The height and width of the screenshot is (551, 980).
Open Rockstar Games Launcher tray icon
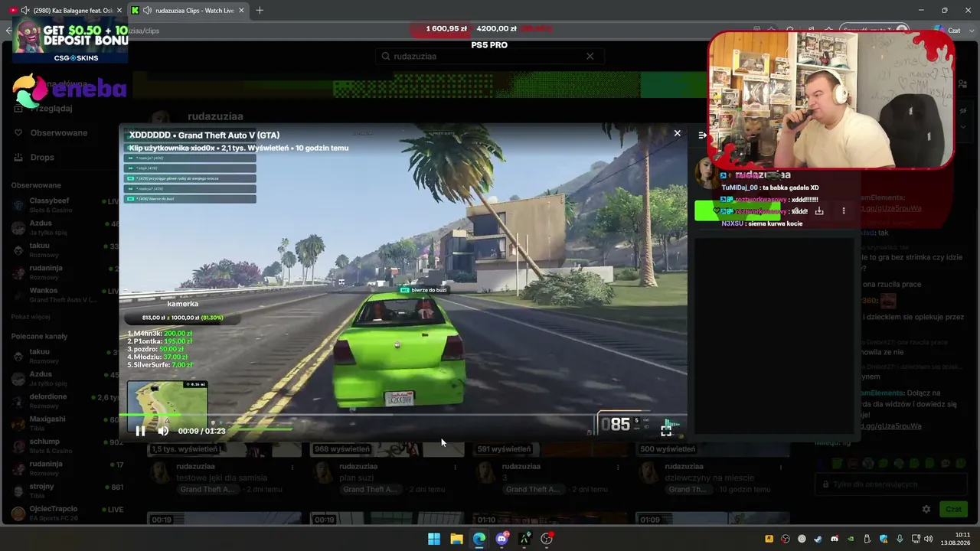769,539
